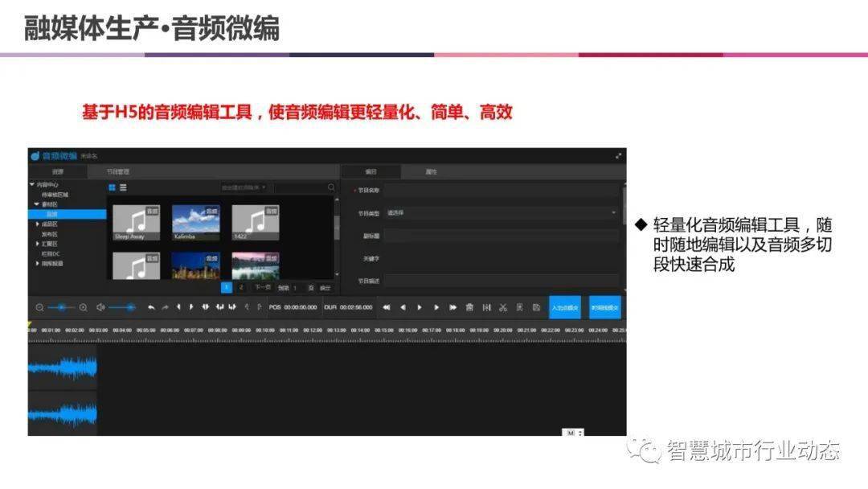Select the 栏目DC tree item
868x489 pixels.
coord(51,253)
